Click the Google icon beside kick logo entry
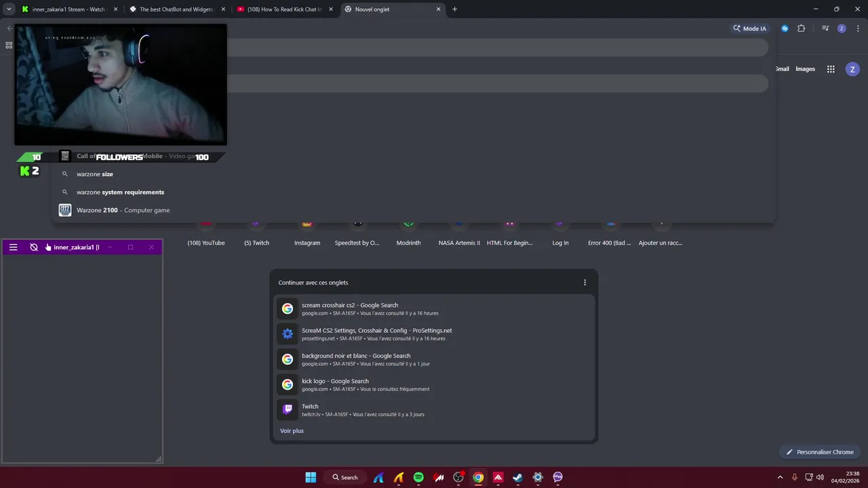This screenshot has width=868, height=488. point(288,384)
